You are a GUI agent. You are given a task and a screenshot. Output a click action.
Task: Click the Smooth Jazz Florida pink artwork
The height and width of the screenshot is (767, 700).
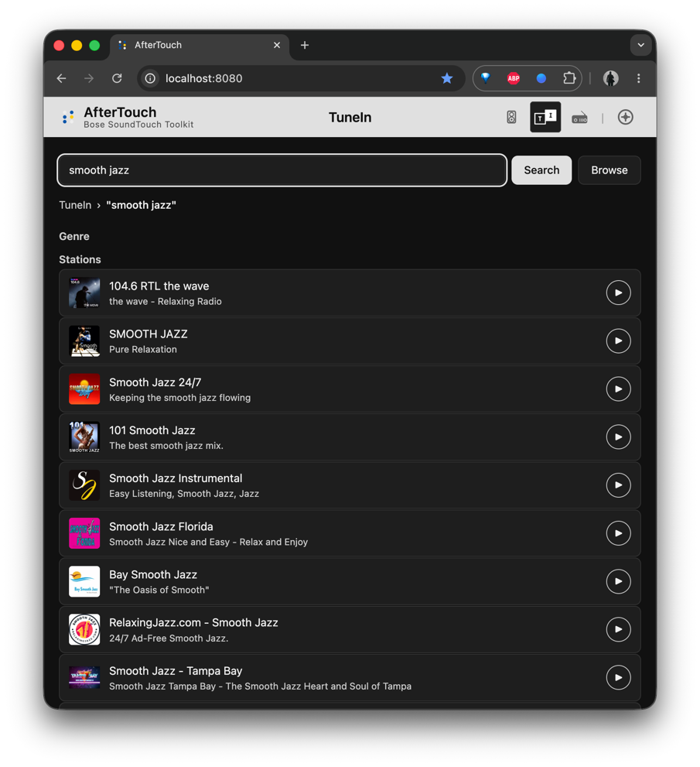point(84,533)
